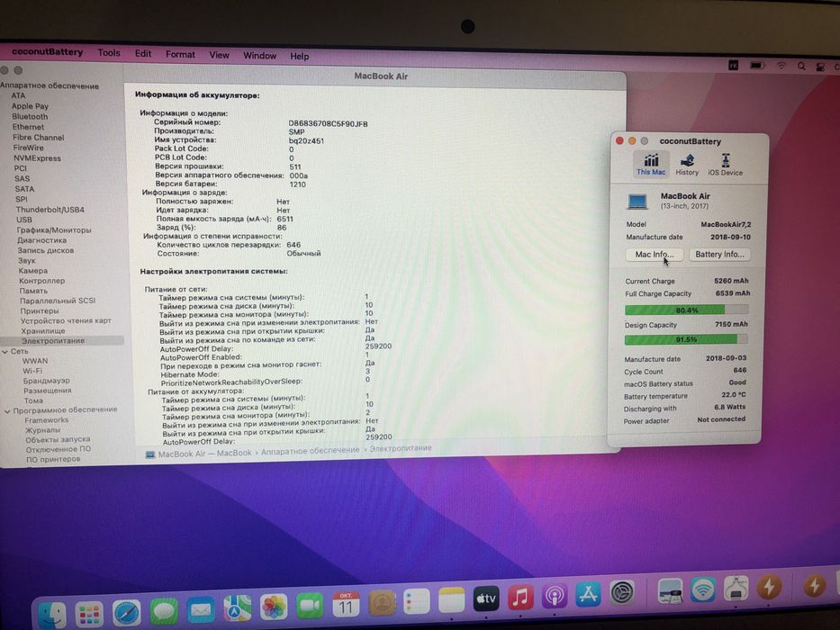Open Spotlight search from the menu bar

[x=801, y=67]
